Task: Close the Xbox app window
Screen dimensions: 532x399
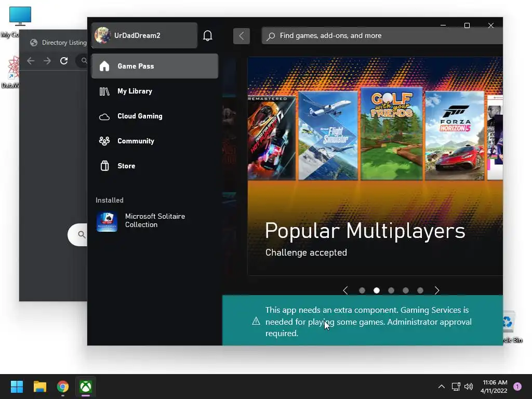Action: (x=490, y=25)
